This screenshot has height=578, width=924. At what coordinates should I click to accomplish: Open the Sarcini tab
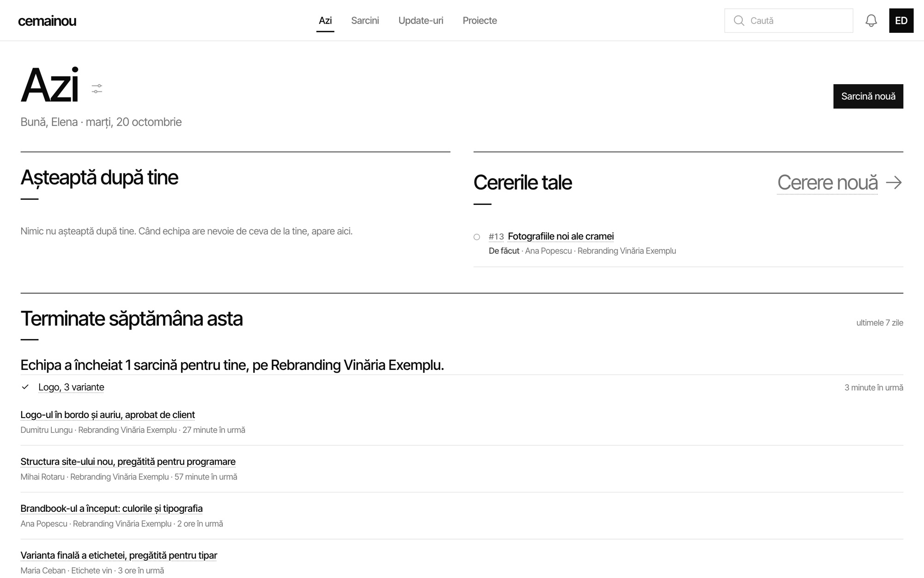pyautogui.click(x=365, y=20)
